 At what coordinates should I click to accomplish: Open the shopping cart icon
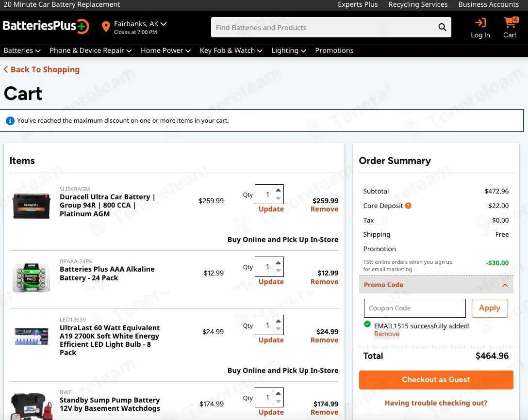pyautogui.click(x=511, y=22)
